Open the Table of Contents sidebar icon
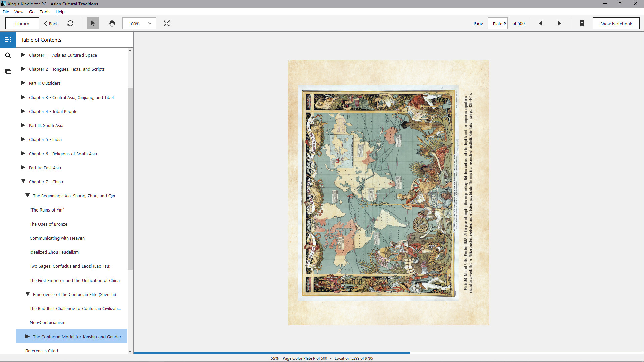 8,40
